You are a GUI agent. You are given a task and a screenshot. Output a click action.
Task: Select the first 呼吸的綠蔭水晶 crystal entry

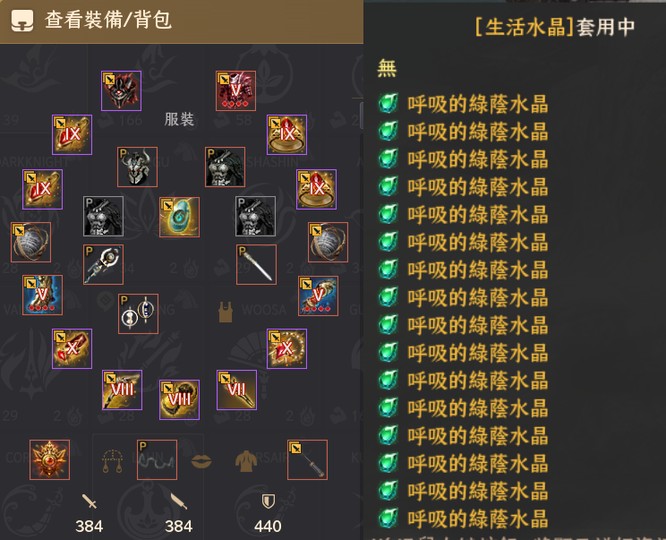tap(463, 104)
